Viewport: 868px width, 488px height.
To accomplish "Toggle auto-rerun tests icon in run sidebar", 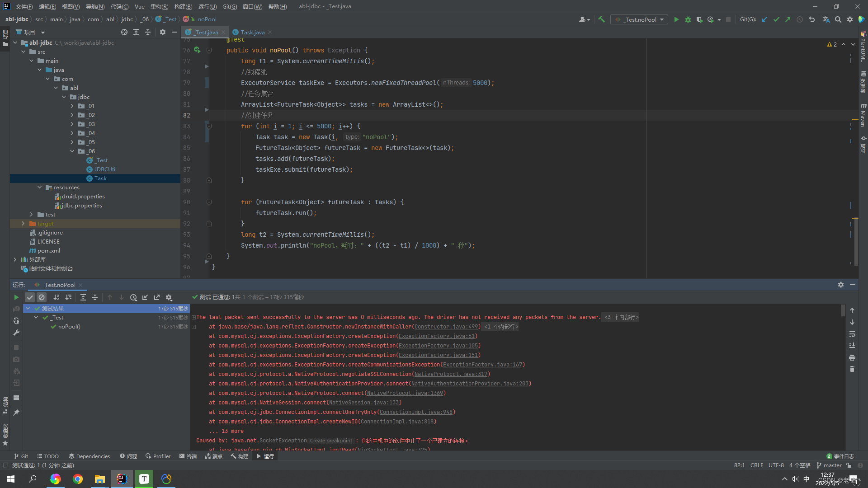I will click(x=16, y=321).
